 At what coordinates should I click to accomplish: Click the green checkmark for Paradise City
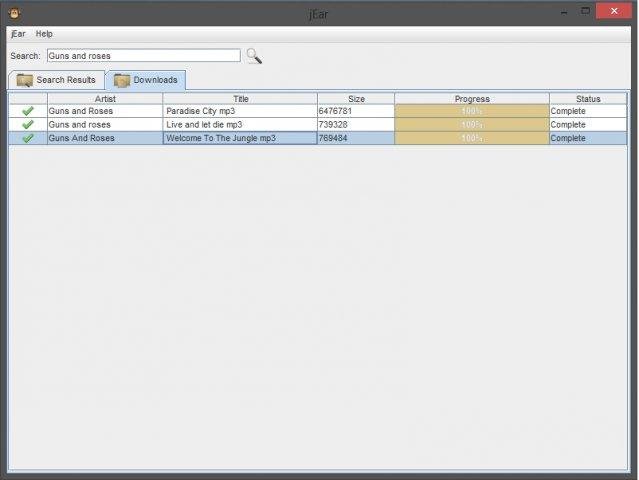point(28,111)
